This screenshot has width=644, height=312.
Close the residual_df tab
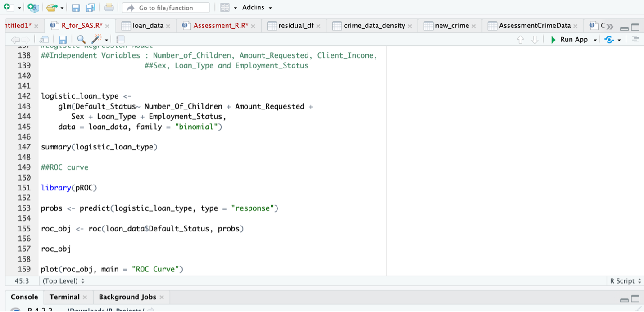pyautogui.click(x=318, y=26)
